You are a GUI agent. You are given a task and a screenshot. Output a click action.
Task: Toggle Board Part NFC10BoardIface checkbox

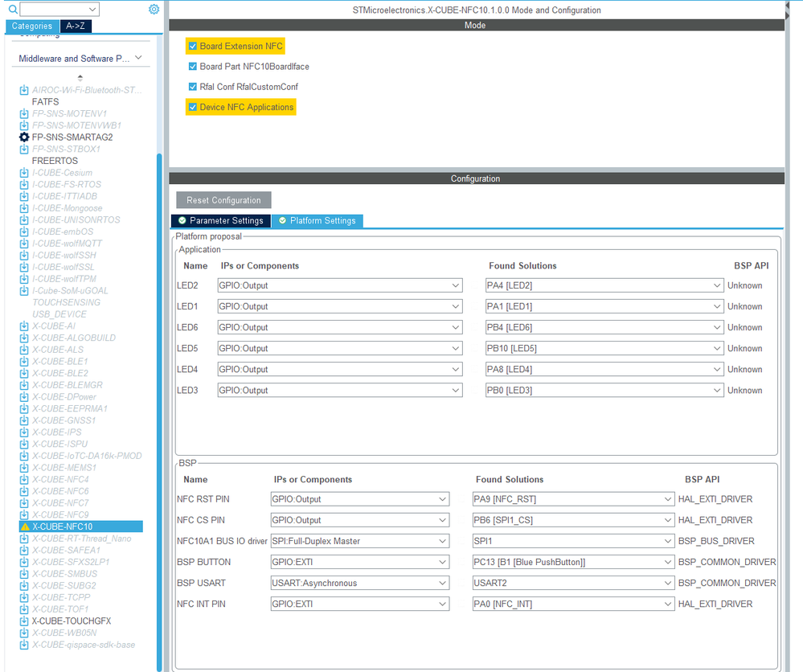pos(193,67)
